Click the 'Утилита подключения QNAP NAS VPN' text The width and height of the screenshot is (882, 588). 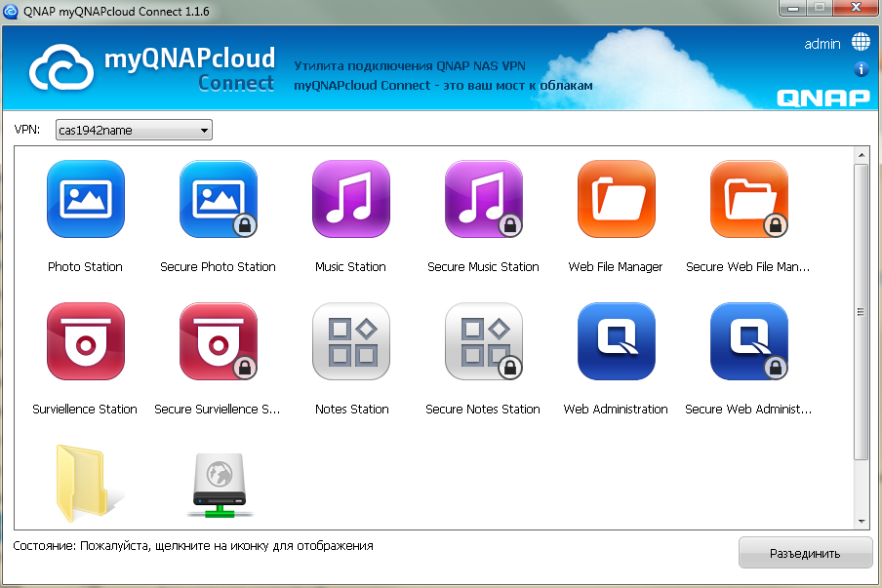(x=410, y=65)
